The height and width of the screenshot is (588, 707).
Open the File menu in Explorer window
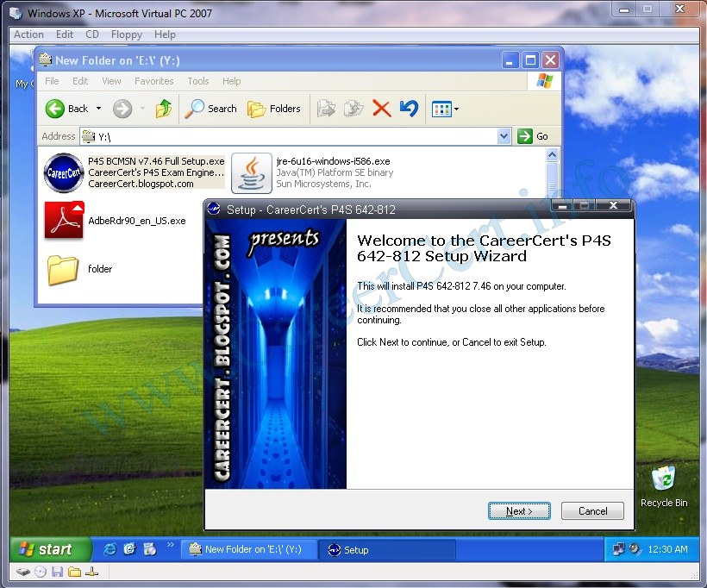[x=52, y=81]
